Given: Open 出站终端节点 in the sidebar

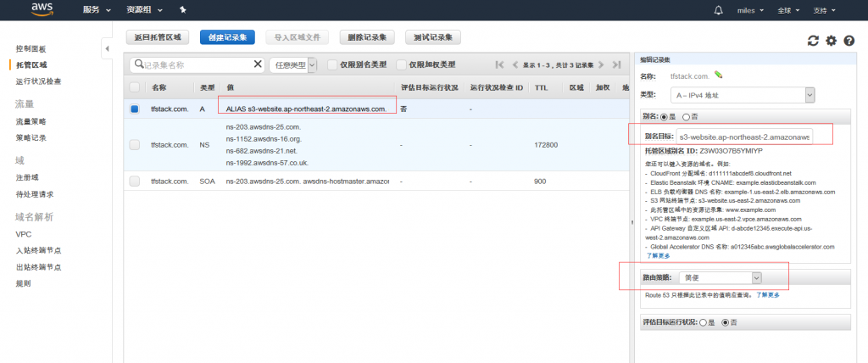Looking at the screenshot, I should (x=39, y=267).
